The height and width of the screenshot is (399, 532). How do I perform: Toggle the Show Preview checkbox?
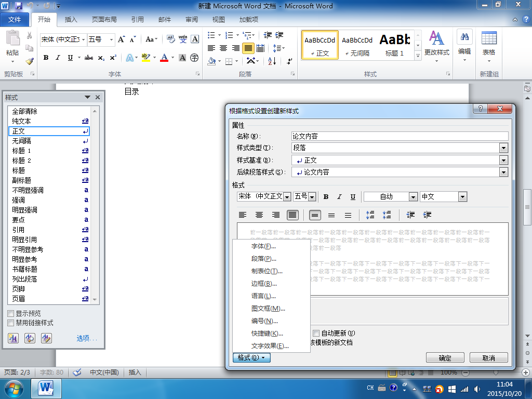pos(10,313)
